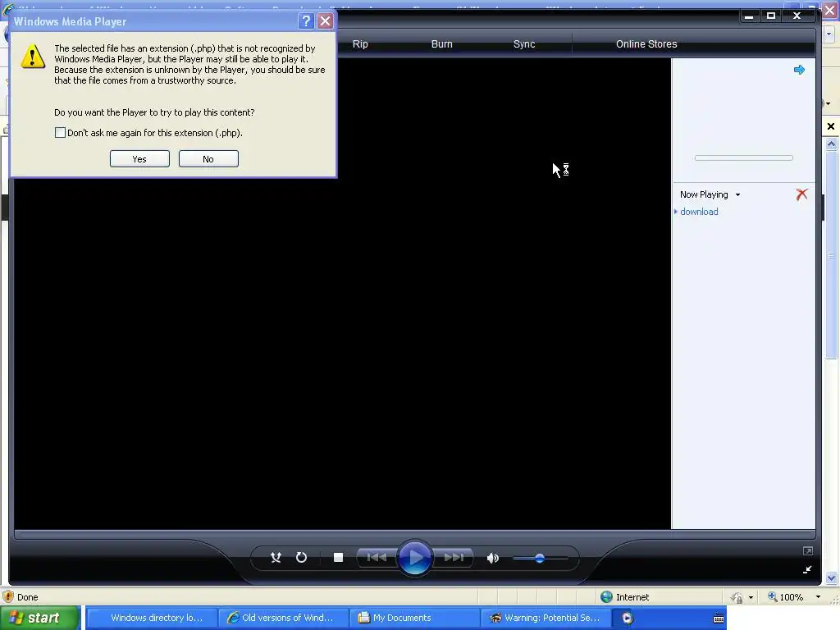Image resolution: width=840 pixels, height=630 pixels.
Task: Switch to compact skin mode icon
Action: (807, 569)
